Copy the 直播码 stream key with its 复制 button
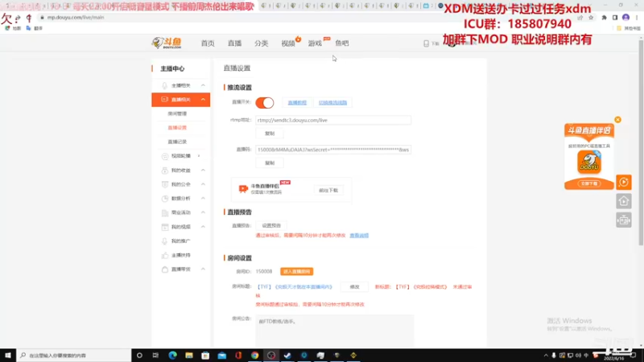644x362 pixels. tap(270, 163)
